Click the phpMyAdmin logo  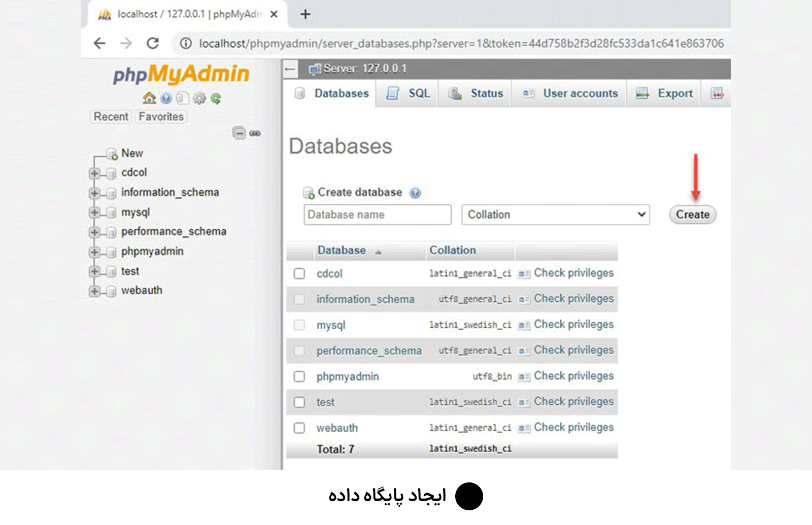[181, 74]
